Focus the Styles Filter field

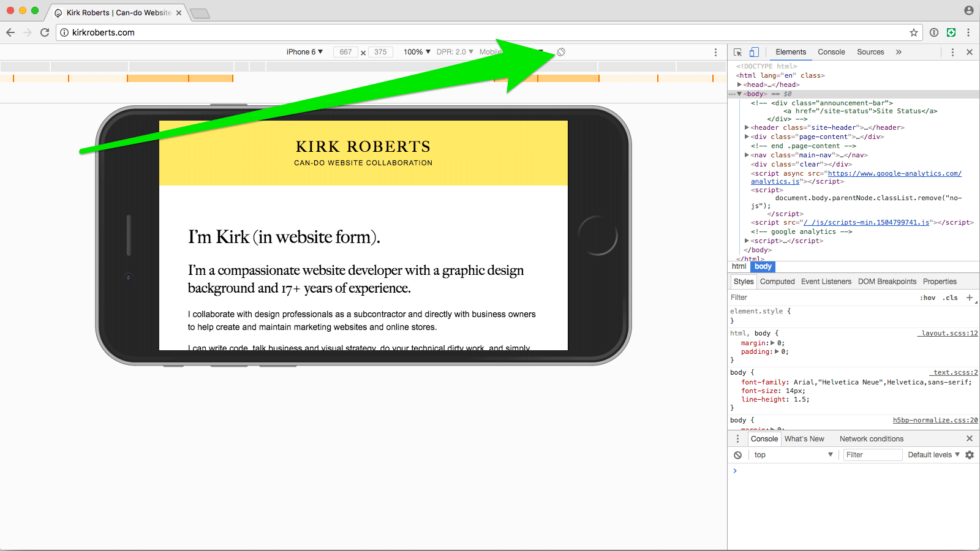[x=821, y=298]
